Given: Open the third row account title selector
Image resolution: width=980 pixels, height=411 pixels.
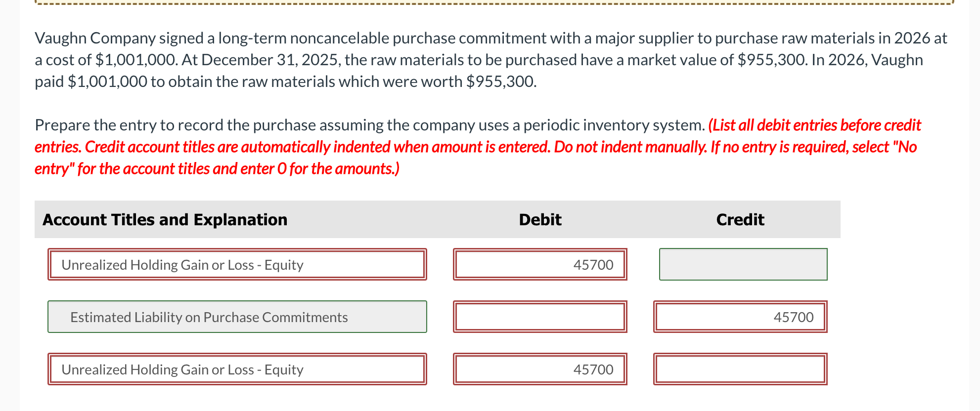Looking at the screenshot, I should click(x=236, y=369).
